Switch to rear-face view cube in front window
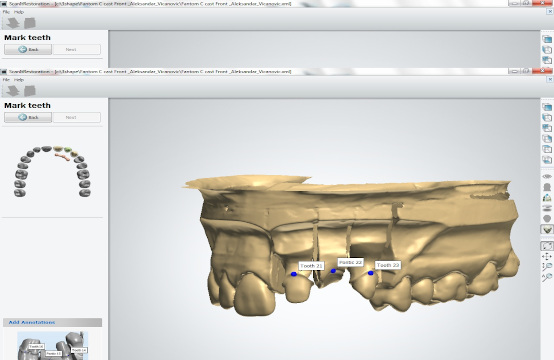This screenshot has width=554, height=360. tap(547, 128)
